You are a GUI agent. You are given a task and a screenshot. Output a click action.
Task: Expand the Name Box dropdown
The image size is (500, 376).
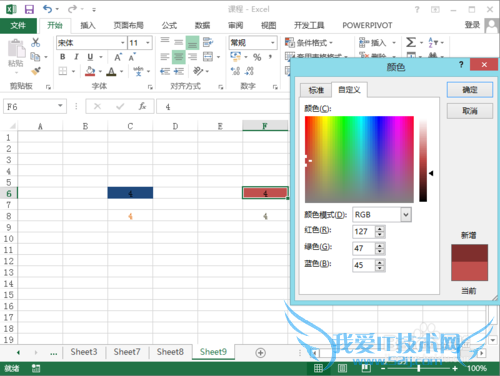pos(60,106)
